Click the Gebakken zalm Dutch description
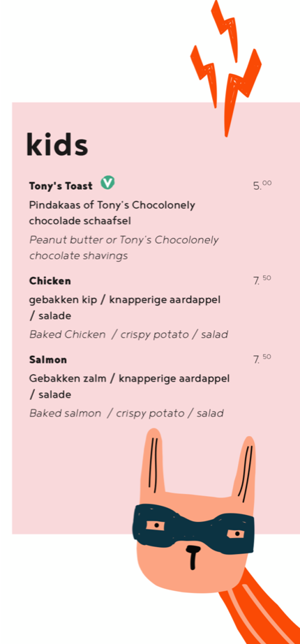This screenshot has height=644, width=300. 130,387
